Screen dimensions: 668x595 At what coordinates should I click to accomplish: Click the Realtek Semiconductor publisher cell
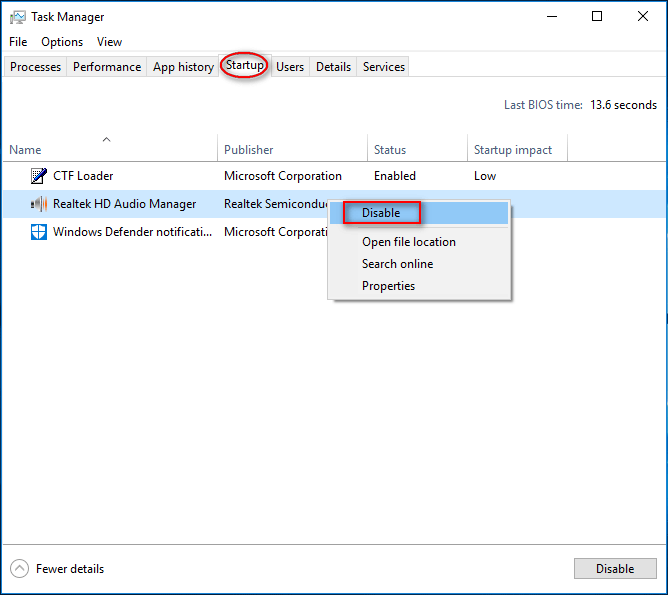(x=276, y=204)
